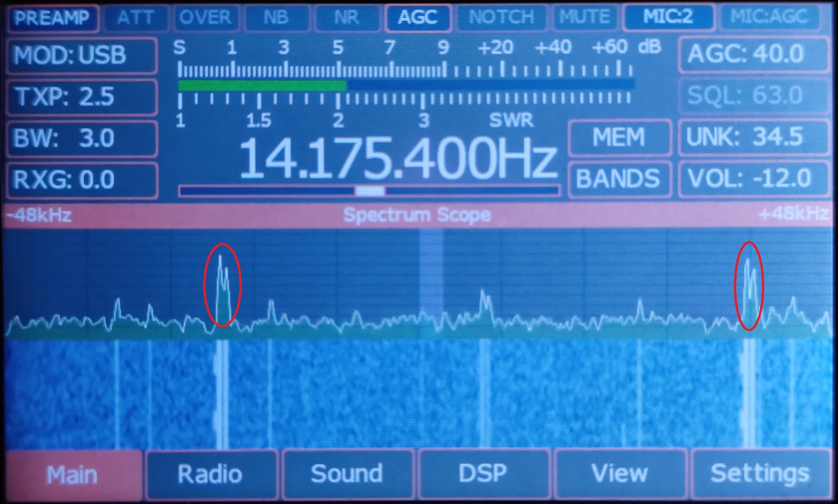Enable the ATT attenuator
838x504 pixels.
(x=136, y=18)
